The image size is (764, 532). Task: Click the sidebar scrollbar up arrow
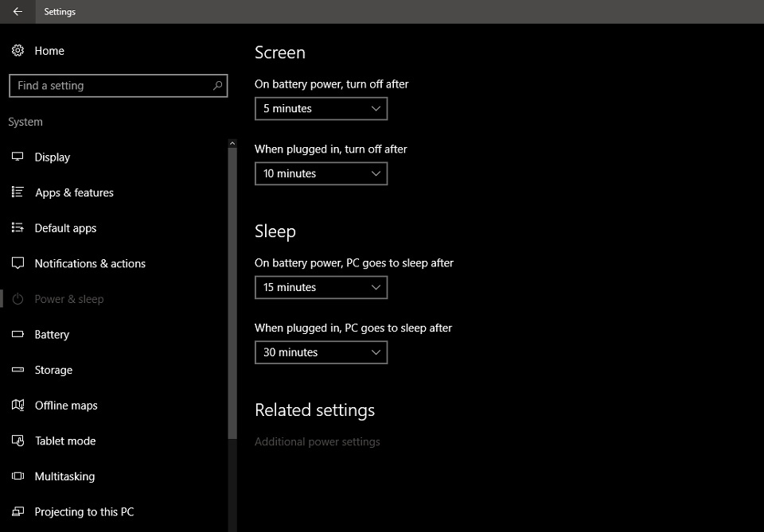click(x=232, y=144)
